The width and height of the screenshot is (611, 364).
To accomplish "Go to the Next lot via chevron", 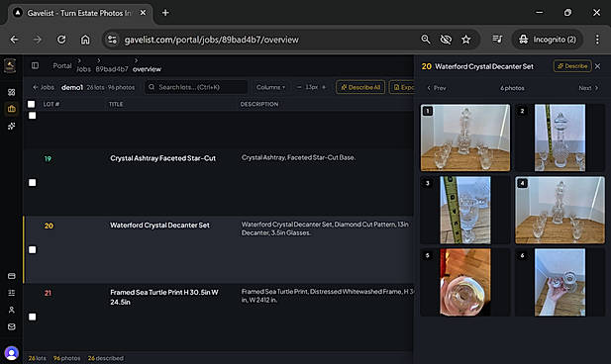I will pyautogui.click(x=588, y=88).
